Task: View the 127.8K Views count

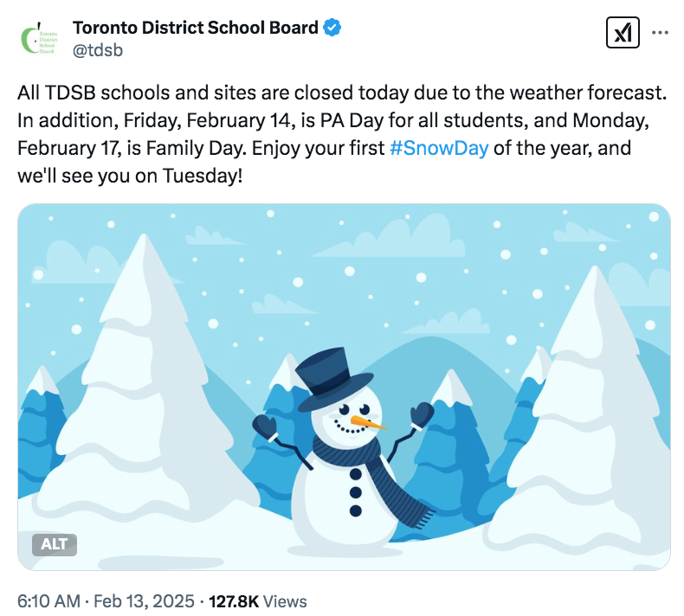Action: [x=258, y=601]
